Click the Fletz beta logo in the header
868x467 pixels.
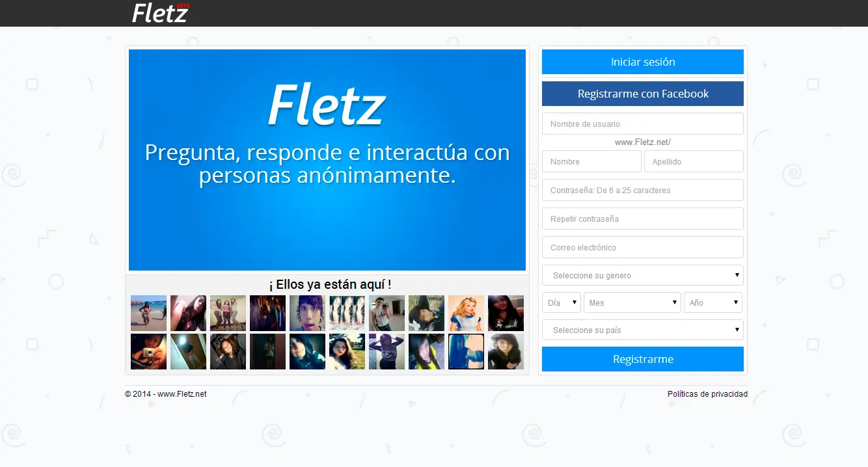[161, 13]
